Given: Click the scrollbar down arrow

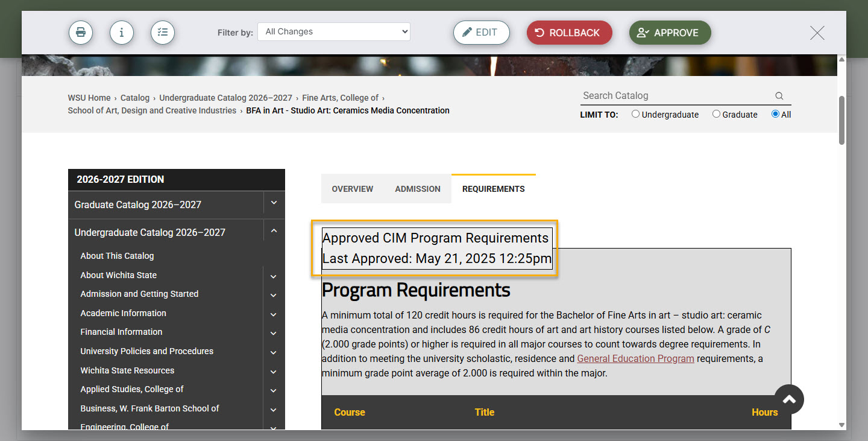Looking at the screenshot, I should [841, 425].
